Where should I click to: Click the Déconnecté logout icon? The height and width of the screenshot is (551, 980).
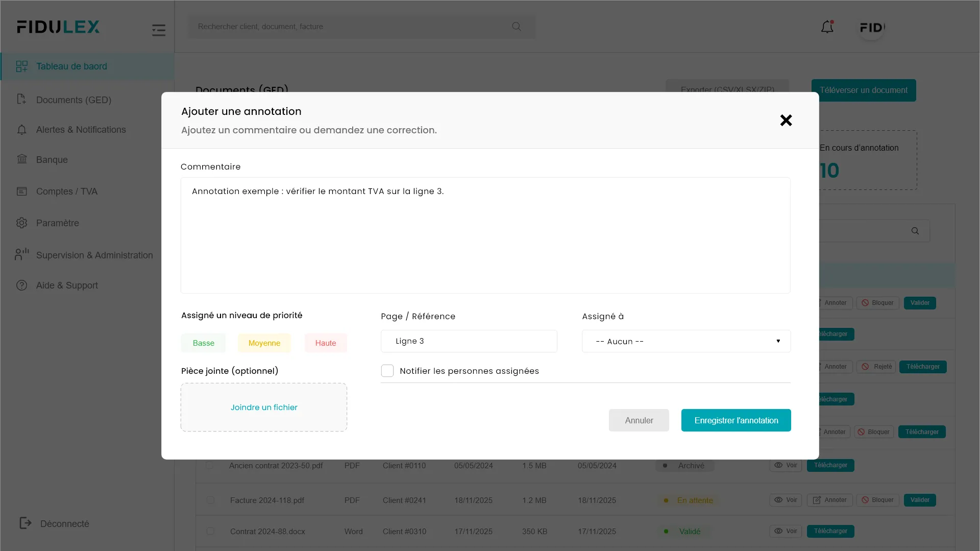click(x=25, y=523)
